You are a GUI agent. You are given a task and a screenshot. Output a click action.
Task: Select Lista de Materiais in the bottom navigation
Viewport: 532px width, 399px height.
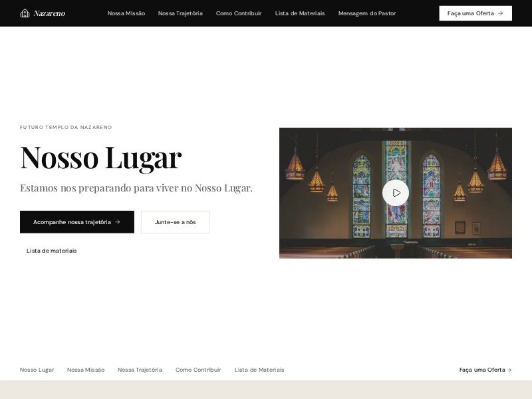[259, 370]
